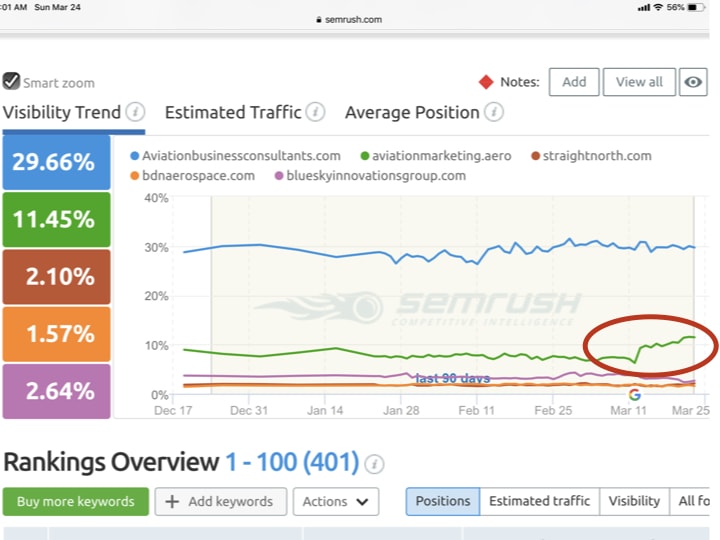Select the blue 29.66% visibility tile
Screen dimensions: 720x540
tap(56, 162)
